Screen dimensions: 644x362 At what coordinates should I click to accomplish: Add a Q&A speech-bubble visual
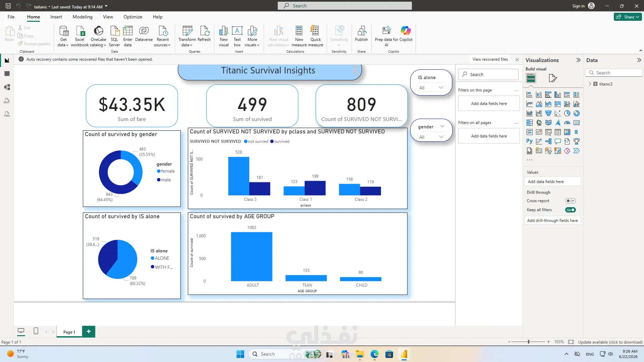(x=558, y=141)
